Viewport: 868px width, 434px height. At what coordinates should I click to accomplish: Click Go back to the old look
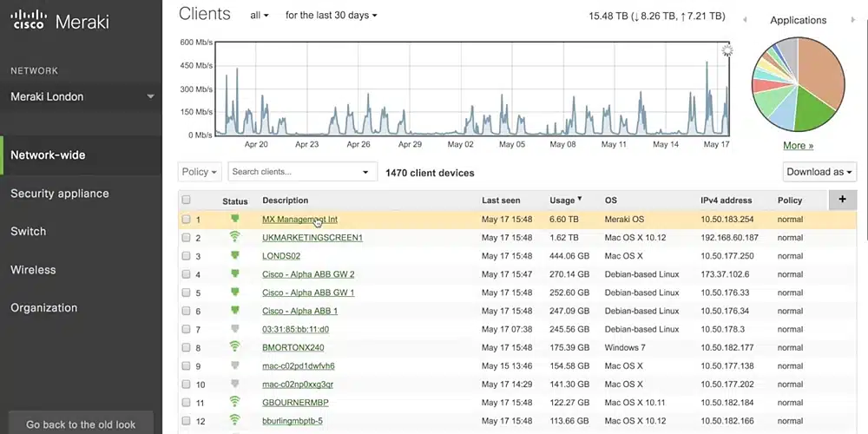tap(81, 424)
